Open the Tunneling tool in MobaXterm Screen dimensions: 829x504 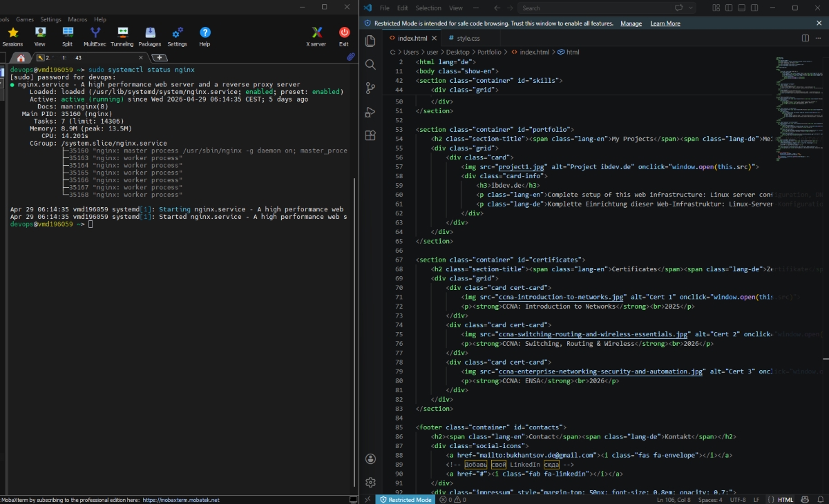122,37
